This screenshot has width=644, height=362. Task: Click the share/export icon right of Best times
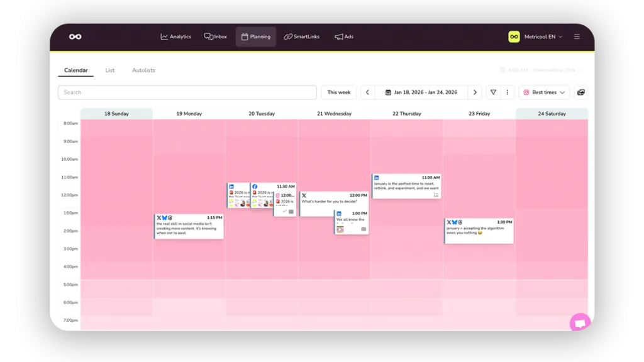pyautogui.click(x=580, y=92)
